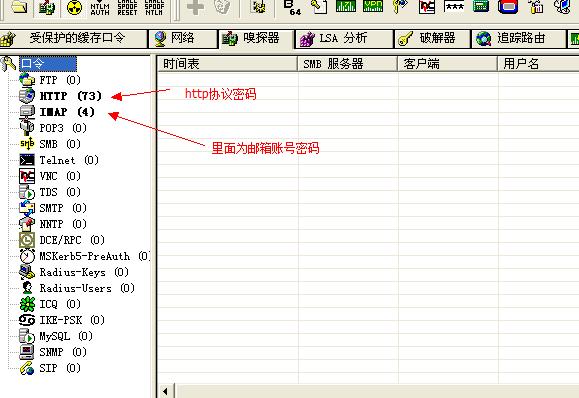Select VNC (0) in the tree

click(60, 176)
